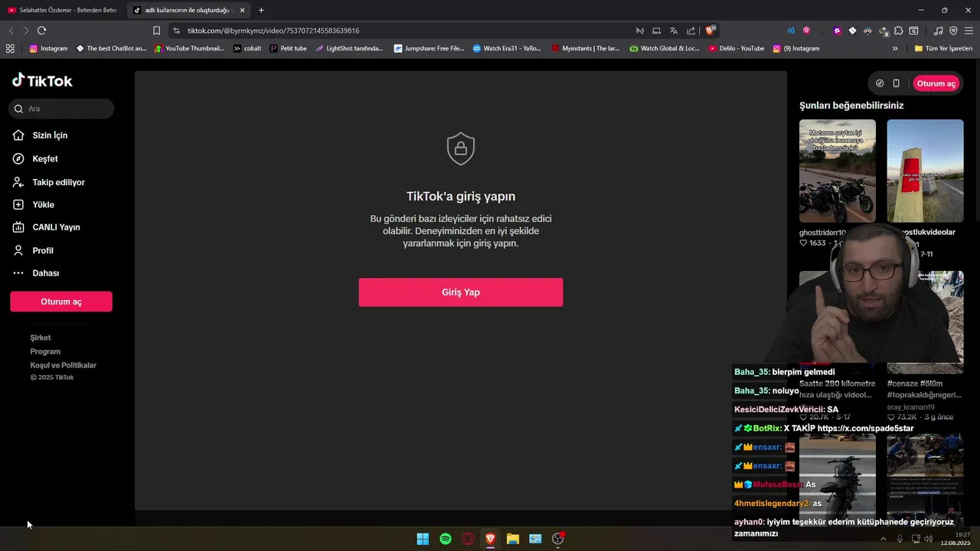Open OBS Studio from taskbar
Screen dimensions: 980x551
(558, 539)
